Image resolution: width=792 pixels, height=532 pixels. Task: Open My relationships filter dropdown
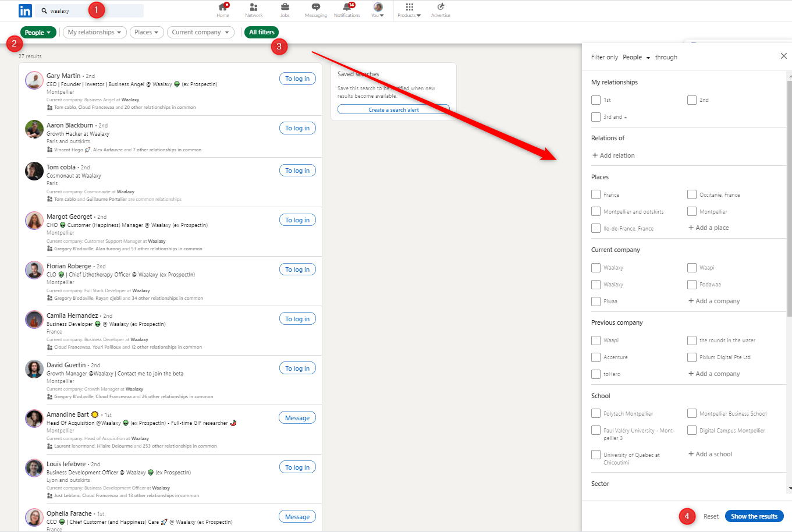coord(95,33)
